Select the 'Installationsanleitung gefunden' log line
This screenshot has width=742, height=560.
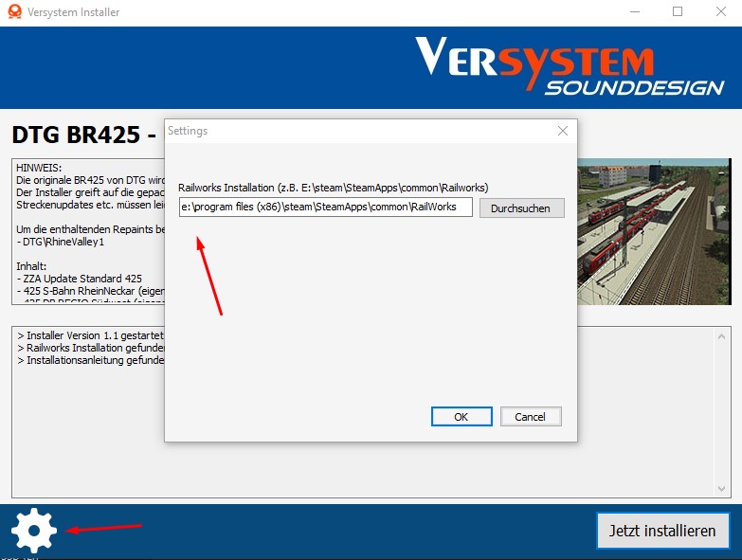click(91, 360)
